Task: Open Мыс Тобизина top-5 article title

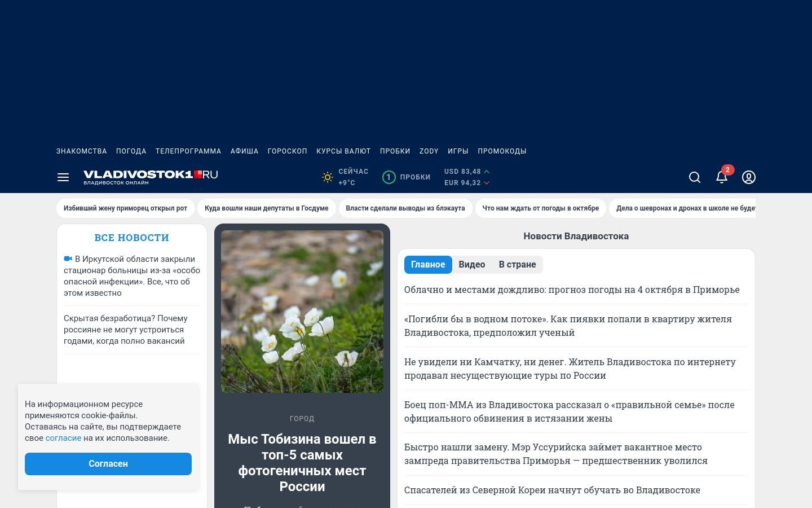Action: (x=302, y=463)
